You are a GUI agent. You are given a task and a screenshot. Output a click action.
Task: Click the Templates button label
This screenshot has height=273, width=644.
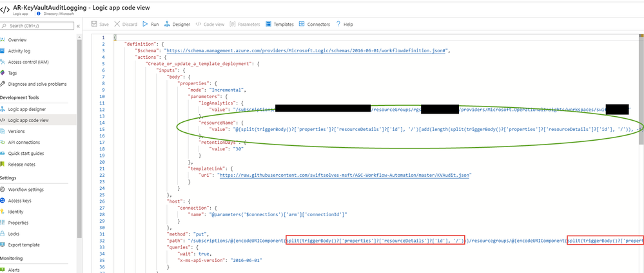pos(284,25)
